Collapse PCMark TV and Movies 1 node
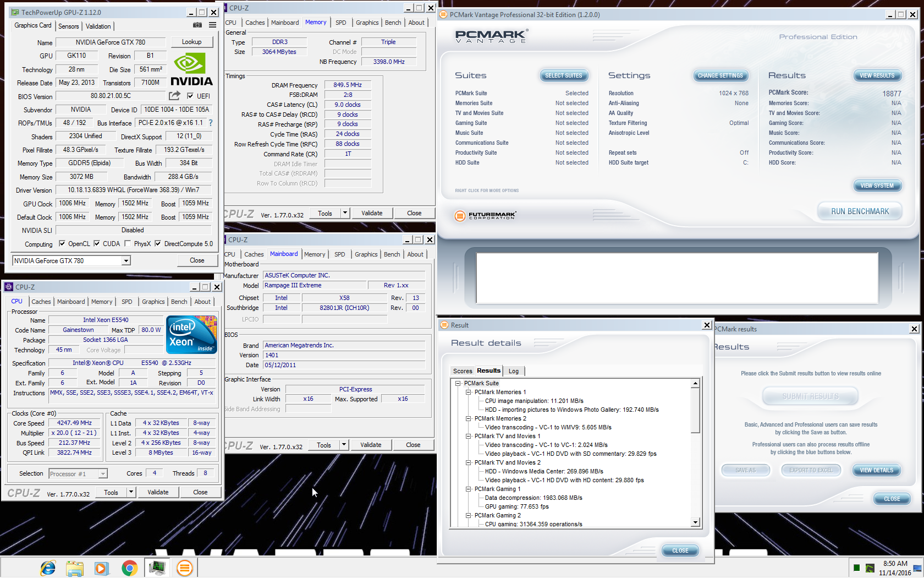Screen dimensions: 924x578 tap(468, 436)
